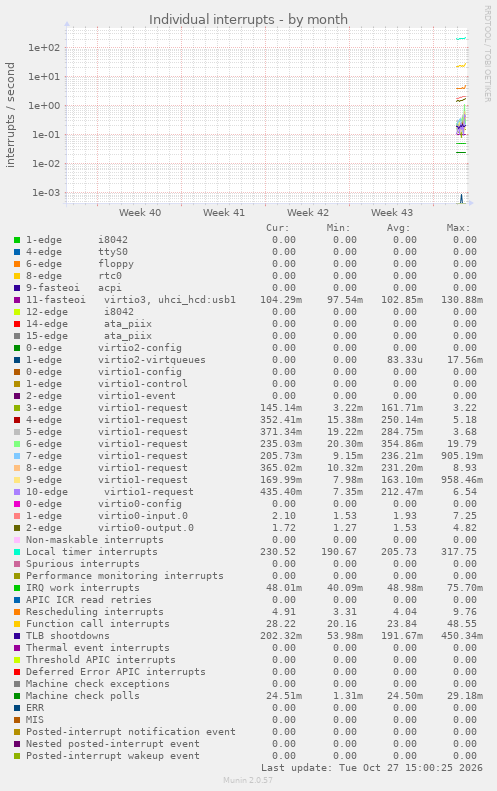
Task: Select the 5-edge virtio1-request row
Action: click(x=248, y=432)
